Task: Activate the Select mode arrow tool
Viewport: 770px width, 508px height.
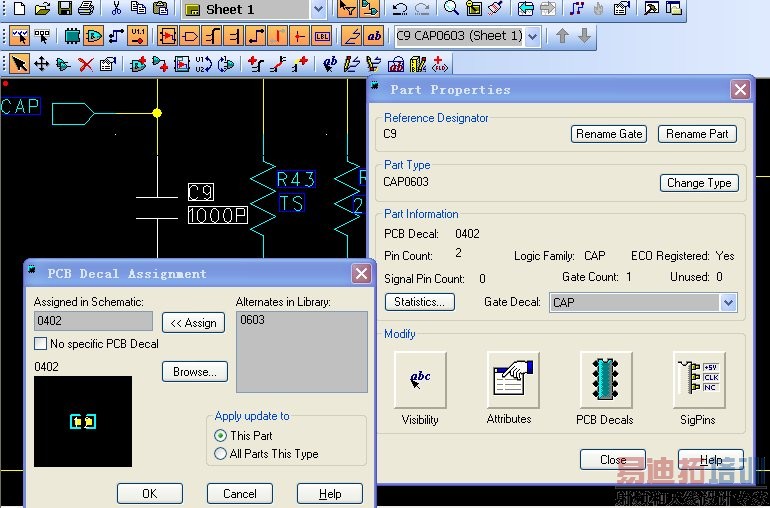Action: [20, 64]
